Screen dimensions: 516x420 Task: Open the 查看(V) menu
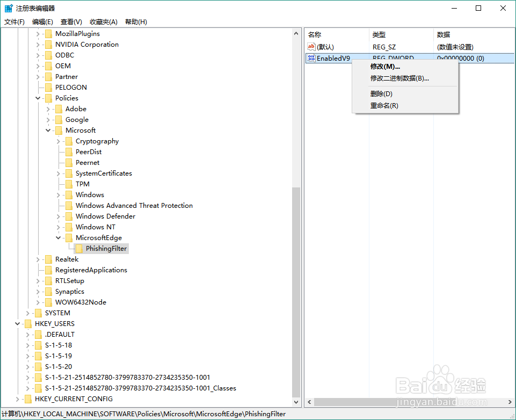(71, 21)
